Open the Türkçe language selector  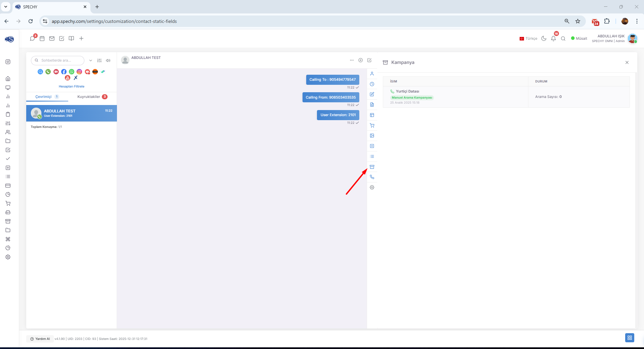(x=528, y=39)
